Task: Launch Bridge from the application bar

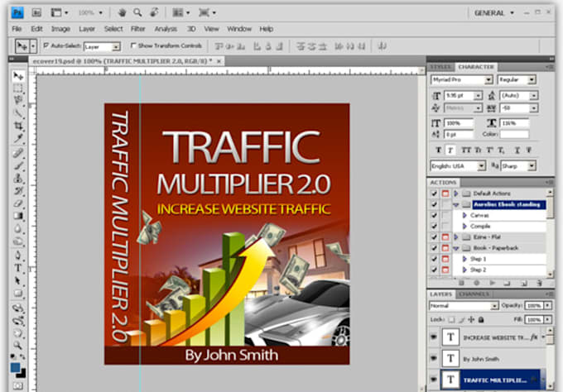Action: tap(36, 13)
